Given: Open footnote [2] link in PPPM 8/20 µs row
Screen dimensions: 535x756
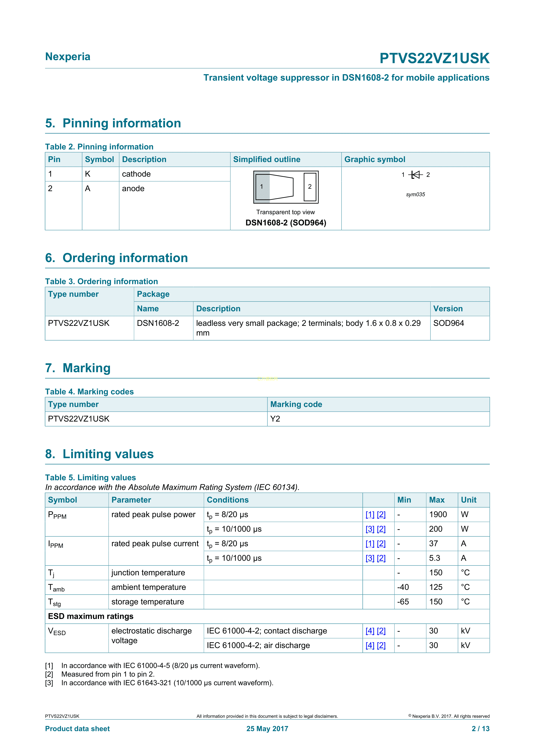Looking at the screenshot, I should click(x=381, y=515).
